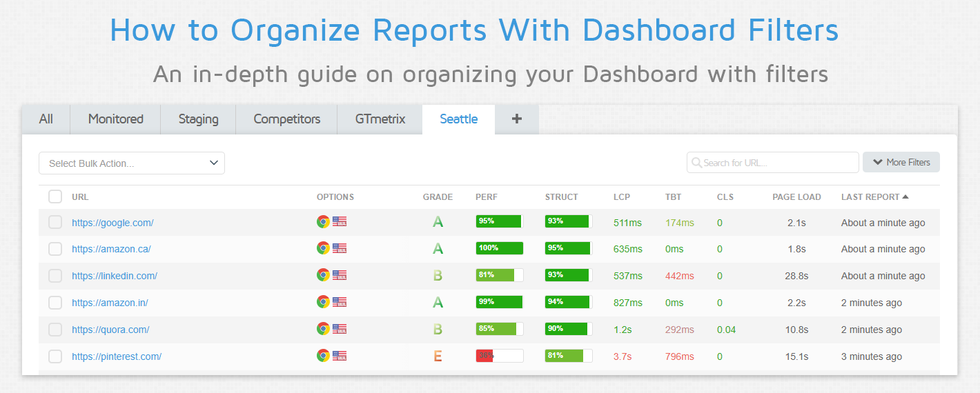Open the https://quora.com/ report link
The width and height of the screenshot is (980, 393).
pyautogui.click(x=110, y=330)
